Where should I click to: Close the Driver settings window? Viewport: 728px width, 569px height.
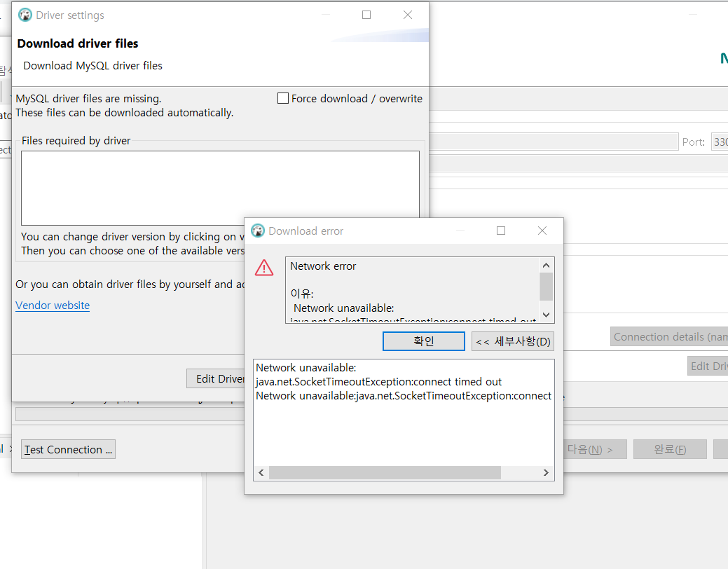(408, 15)
